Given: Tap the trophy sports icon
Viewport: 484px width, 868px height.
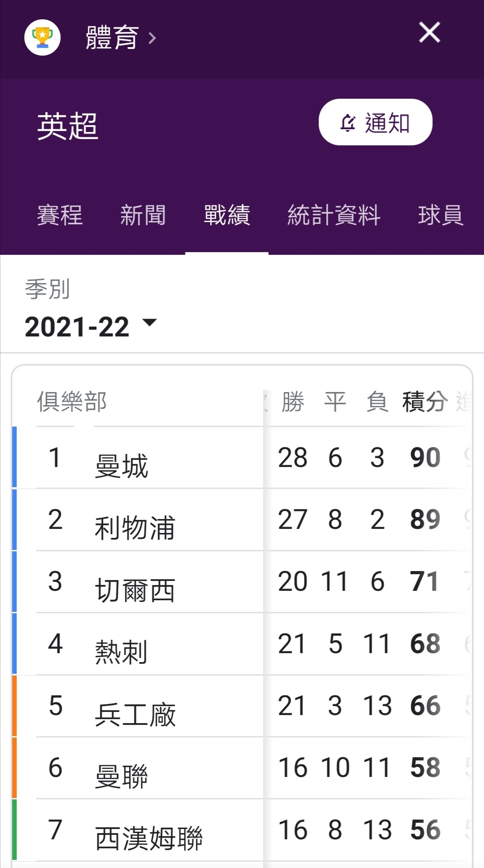Looking at the screenshot, I should click(42, 38).
